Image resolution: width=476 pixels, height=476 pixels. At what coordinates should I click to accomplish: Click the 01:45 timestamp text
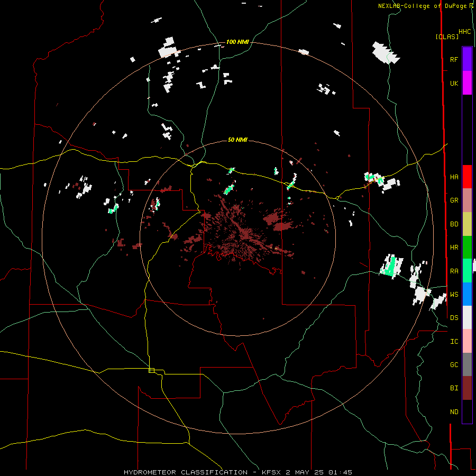340,472
